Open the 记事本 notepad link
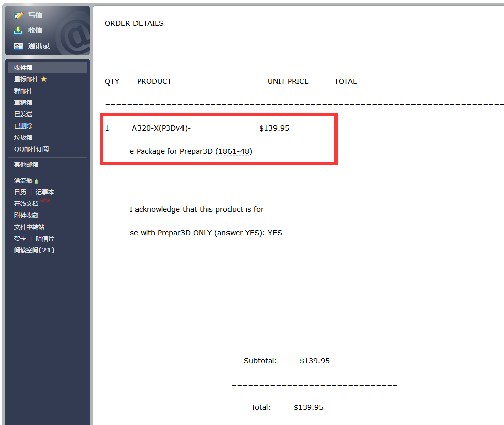The image size is (504, 425). (45, 192)
